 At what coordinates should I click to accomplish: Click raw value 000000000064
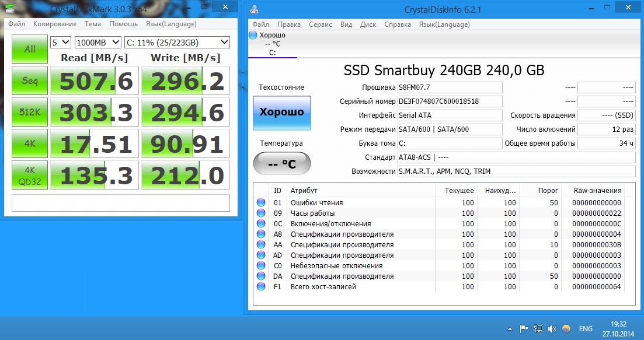click(597, 287)
